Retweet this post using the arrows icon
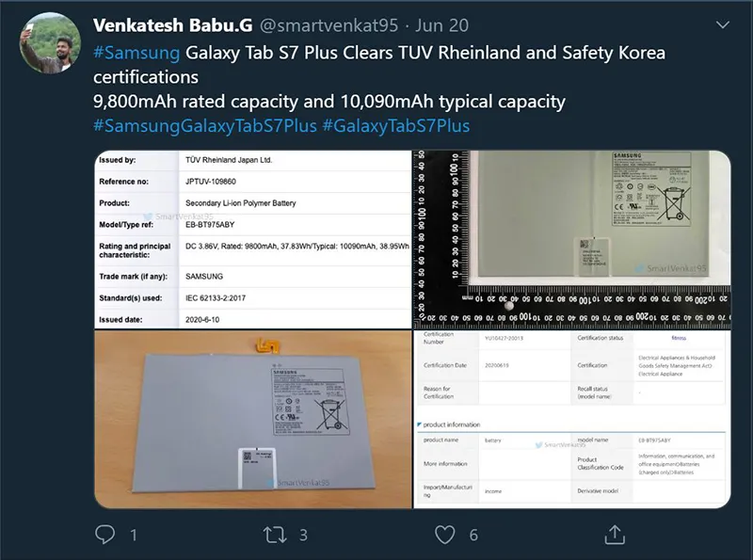Screen dimensions: 753x560 (x=275, y=535)
